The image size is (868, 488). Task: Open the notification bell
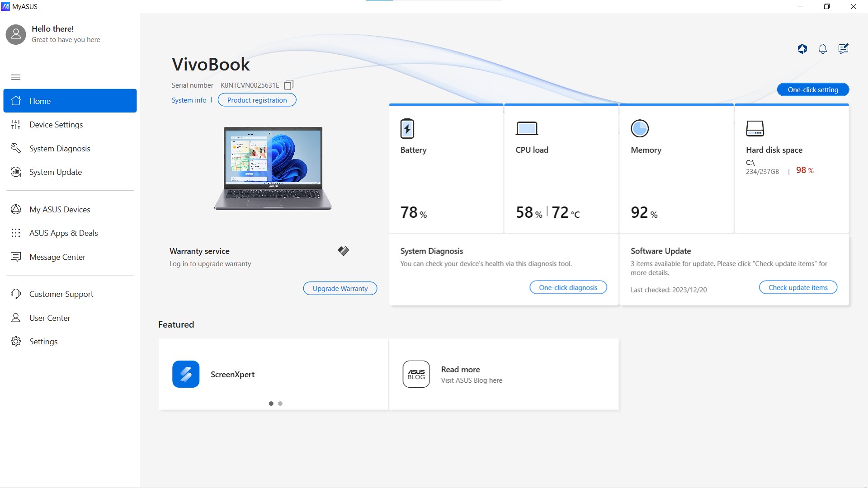[822, 49]
